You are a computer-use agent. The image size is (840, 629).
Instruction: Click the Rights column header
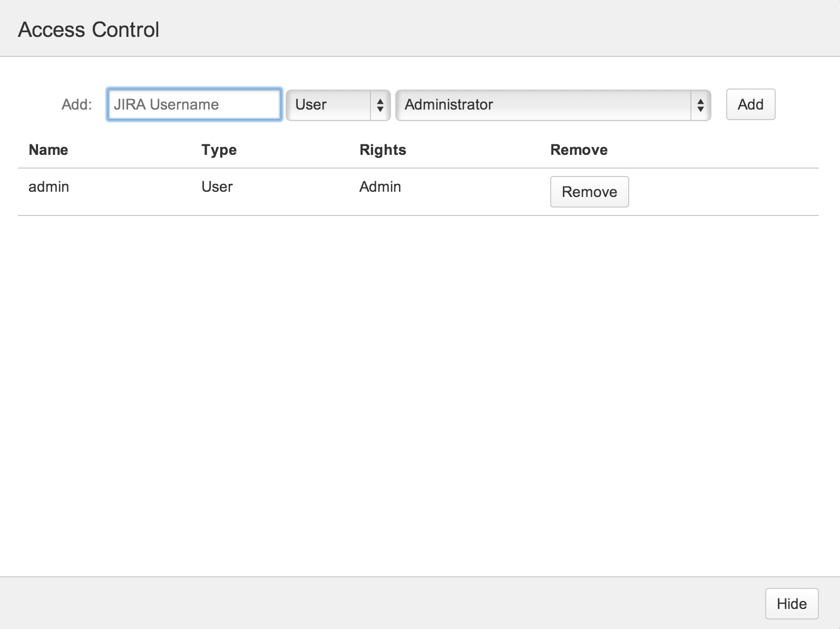[x=383, y=150]
